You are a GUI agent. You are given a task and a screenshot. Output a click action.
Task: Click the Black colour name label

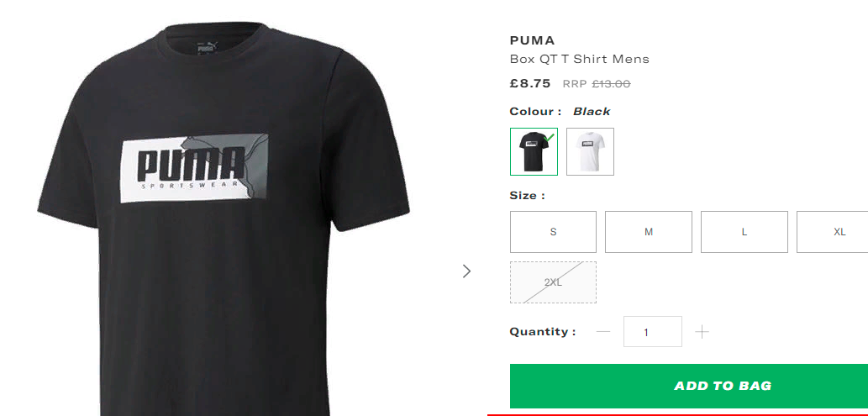[592, 111]
